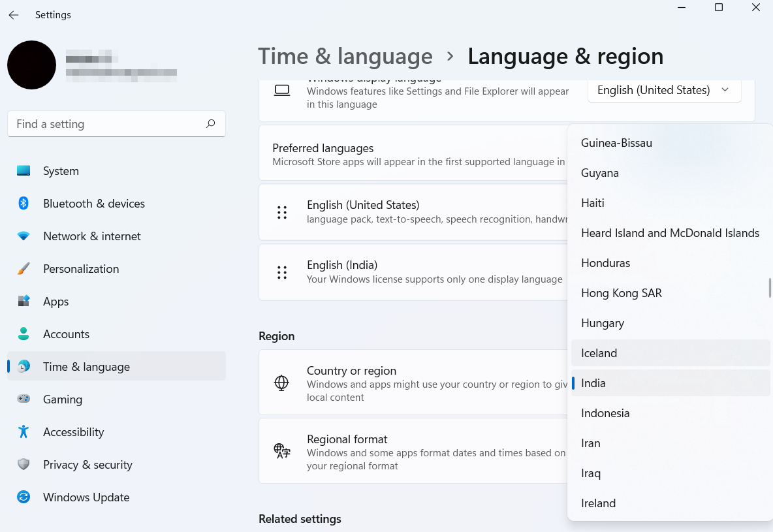Image resolution: width=773 pixels, height=532 pixels.
Task: Open the Accounts section
Action: pos(66,334)
